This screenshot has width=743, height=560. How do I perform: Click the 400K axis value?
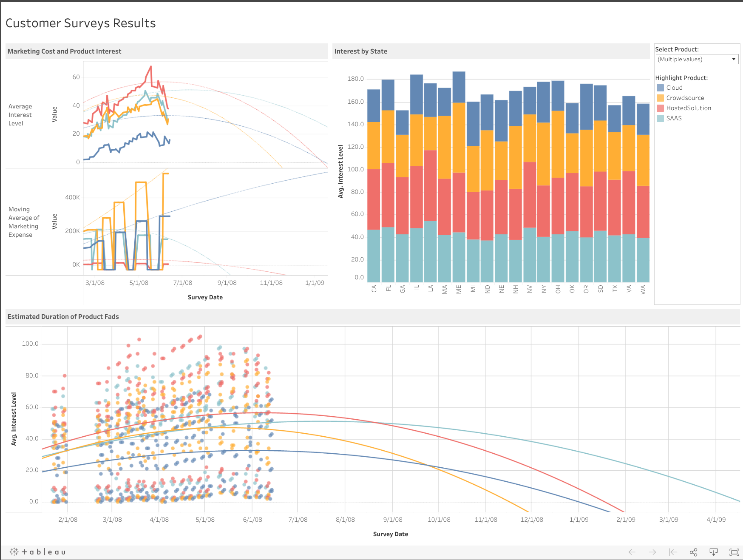pyautogui.click(x=72, y=197)
